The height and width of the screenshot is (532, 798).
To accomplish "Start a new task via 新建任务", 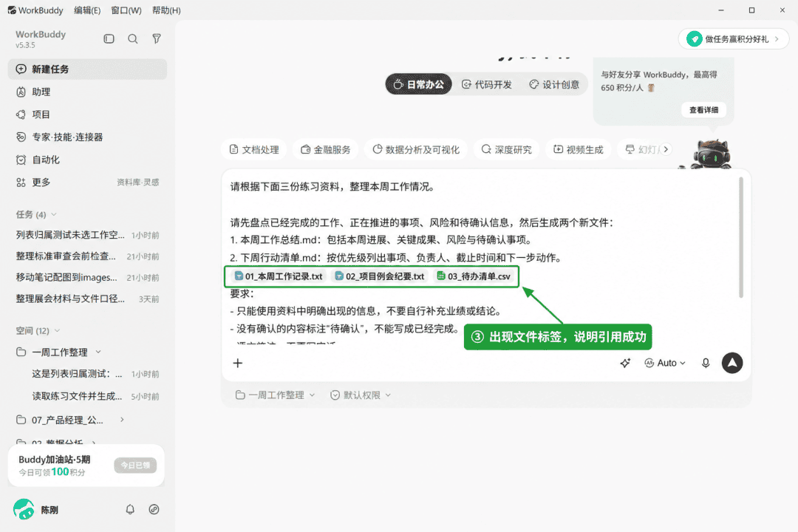I will click(x=87, y=69).
